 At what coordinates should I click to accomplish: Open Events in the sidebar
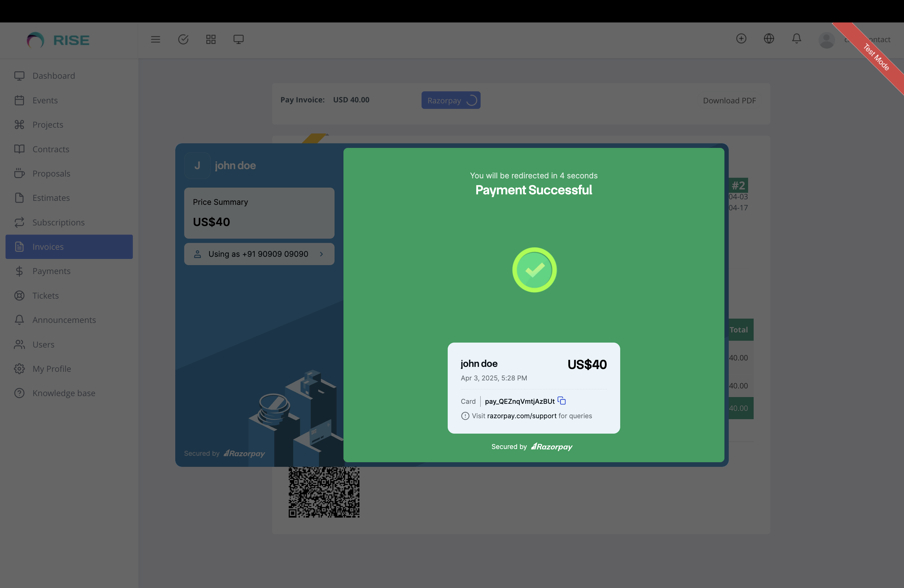[69, 100]
